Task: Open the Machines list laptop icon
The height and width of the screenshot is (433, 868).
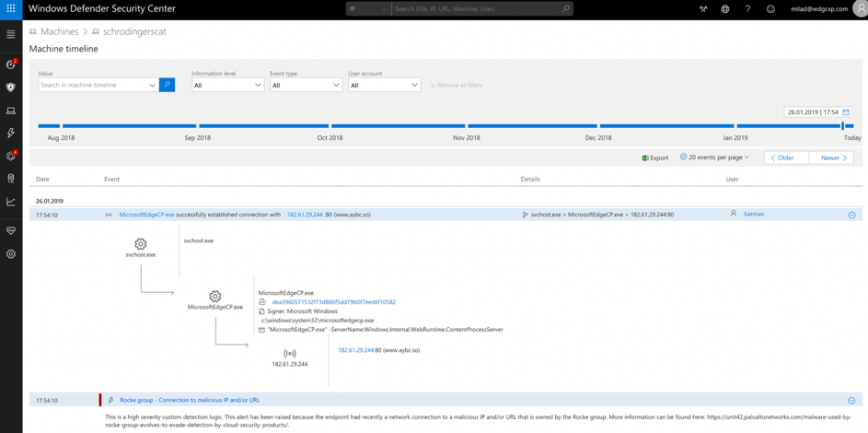Action: pyautogui.click(x=10, y=111)
